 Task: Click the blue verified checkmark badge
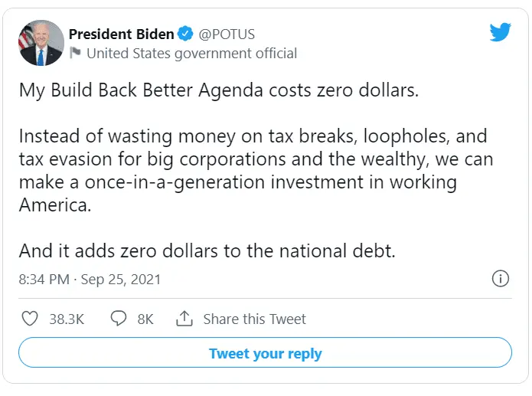[184, 34]
